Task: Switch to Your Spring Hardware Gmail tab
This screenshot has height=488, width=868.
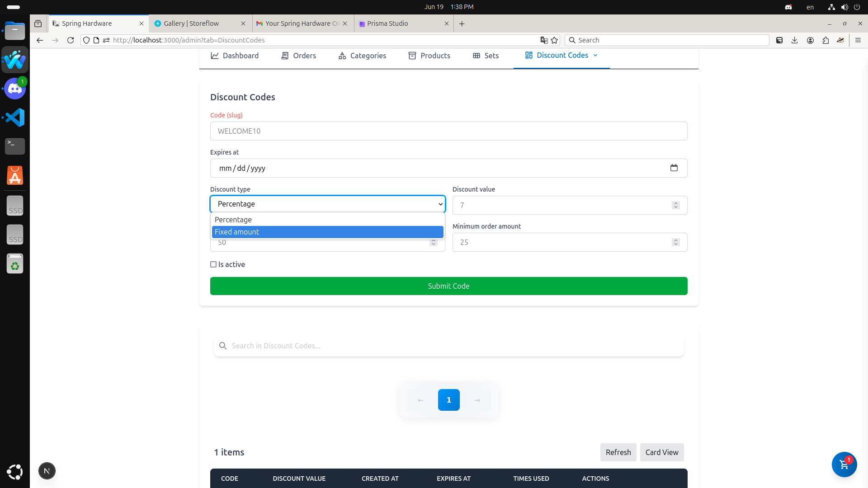Action: (x=301, y=23)
